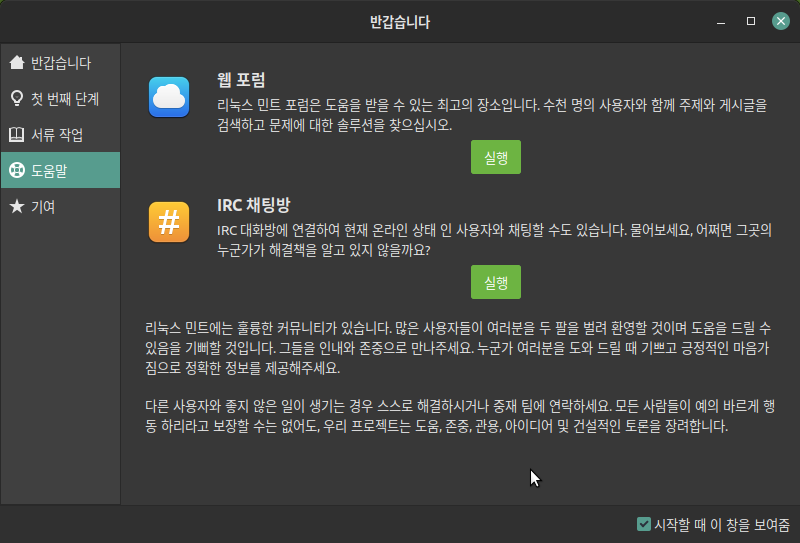
Task: Click the lifebuoy help icon
Action: pyautogui.click(x=17, y=170)
